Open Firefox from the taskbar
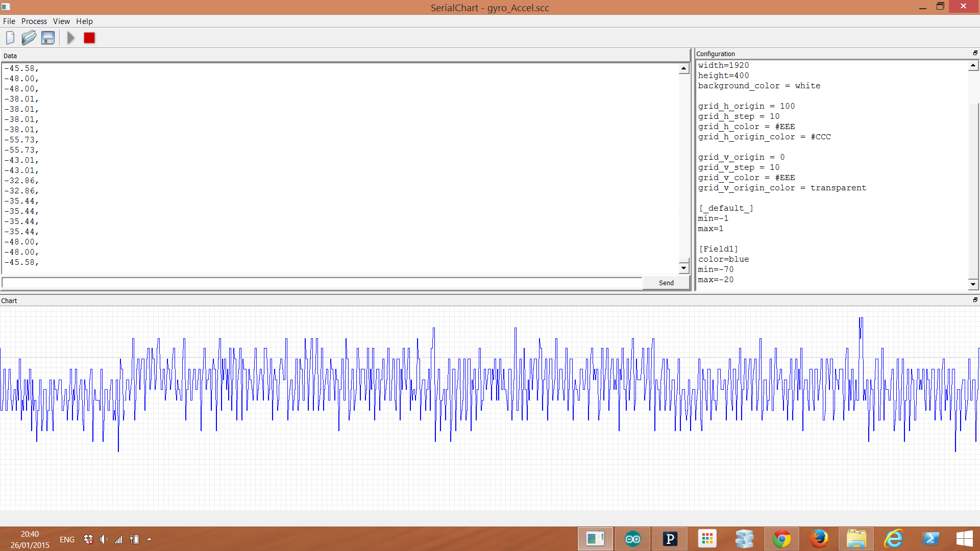Screen dimensions: 980x551 (x=819, y=538)
